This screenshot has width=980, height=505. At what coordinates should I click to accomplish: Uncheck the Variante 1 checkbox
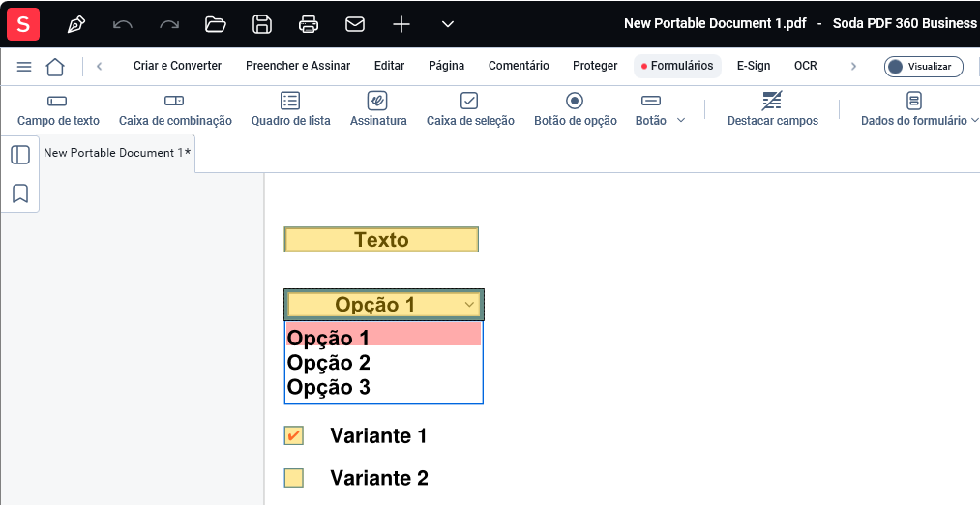(294, 435)
